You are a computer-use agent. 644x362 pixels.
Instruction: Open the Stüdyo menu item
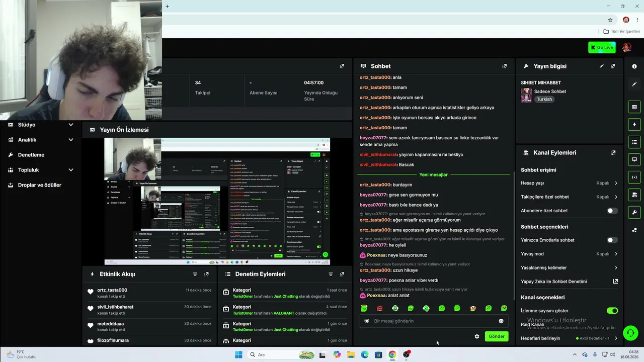pos(27,125)
